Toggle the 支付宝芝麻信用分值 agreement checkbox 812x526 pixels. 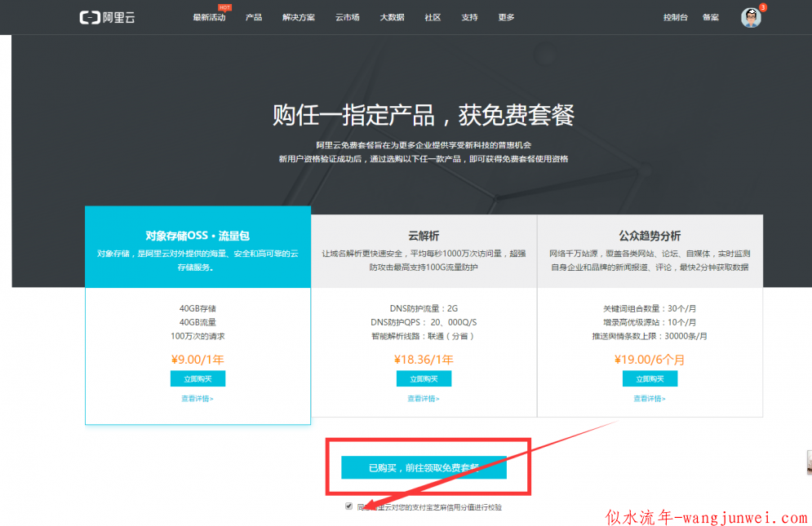pyautogui.click(x=349, y=506)
